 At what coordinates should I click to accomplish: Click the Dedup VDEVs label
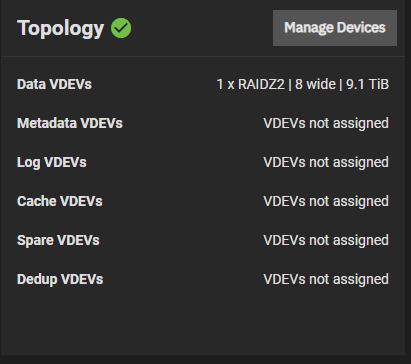(60, 280)
